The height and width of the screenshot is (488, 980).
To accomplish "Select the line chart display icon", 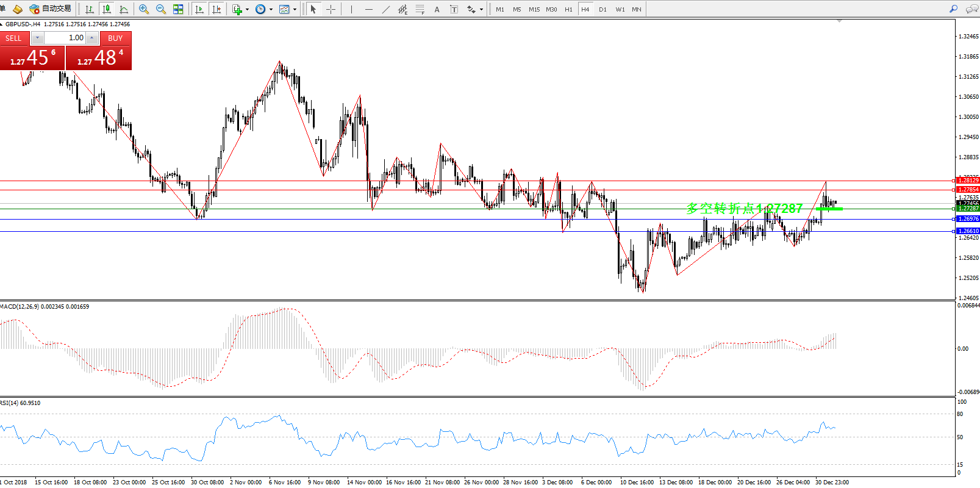I will tap(124, 9).
